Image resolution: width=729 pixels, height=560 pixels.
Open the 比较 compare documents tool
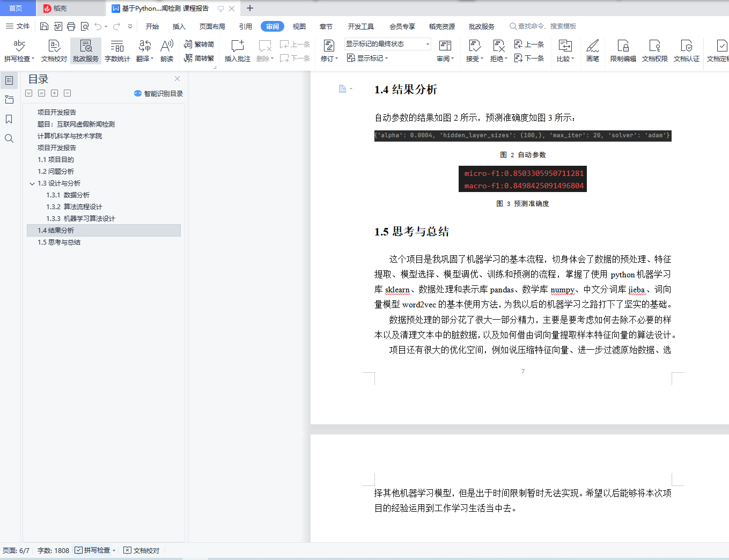click(565, 51)
